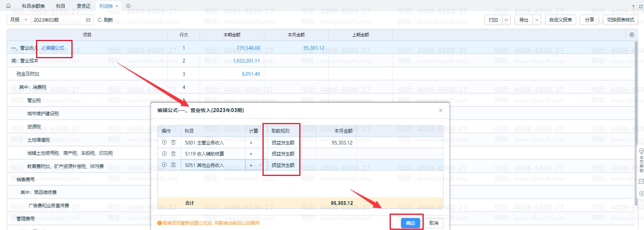Delete the 5119 收入辅助核算 row via trash icon

click(173, 154)
